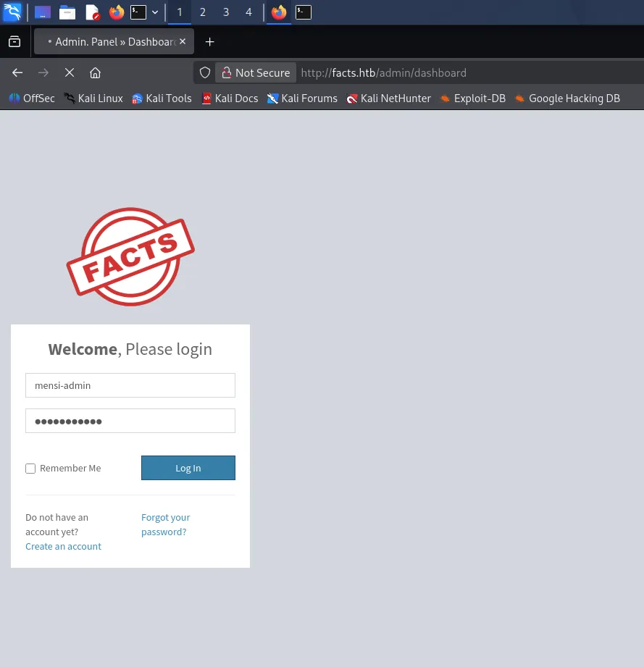Launch the text editor from the panel
Screen dimensions: 644x667
(92, 12)
